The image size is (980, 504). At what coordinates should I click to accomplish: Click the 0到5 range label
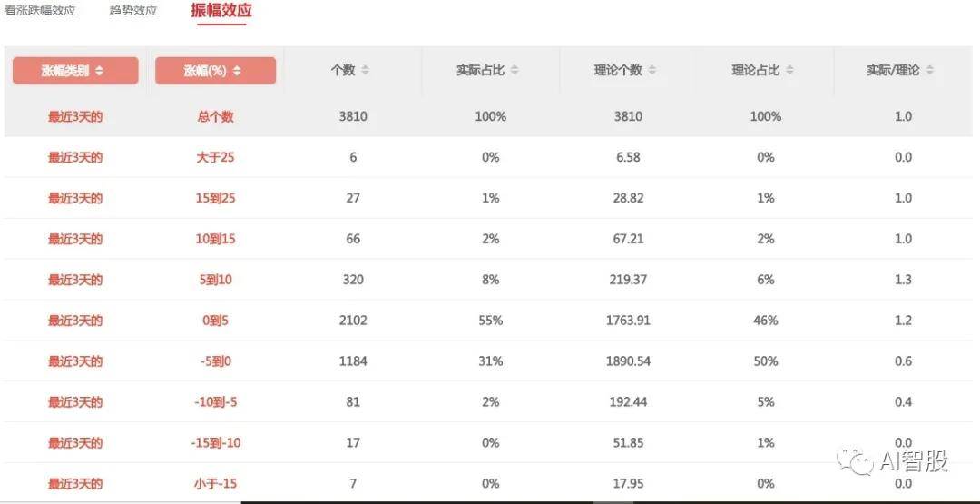pyautogui.click(x=215, y=321)
